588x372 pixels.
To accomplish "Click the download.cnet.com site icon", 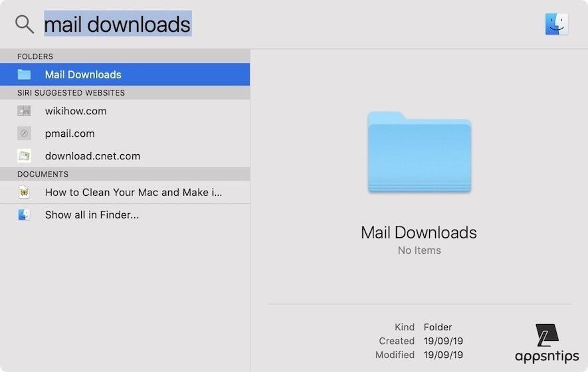I will (25, 156).
